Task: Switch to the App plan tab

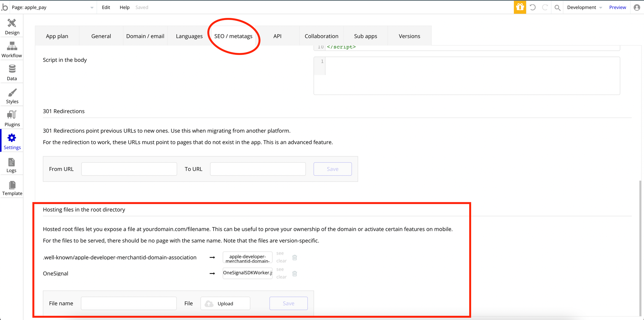Action: coord(57,36)
